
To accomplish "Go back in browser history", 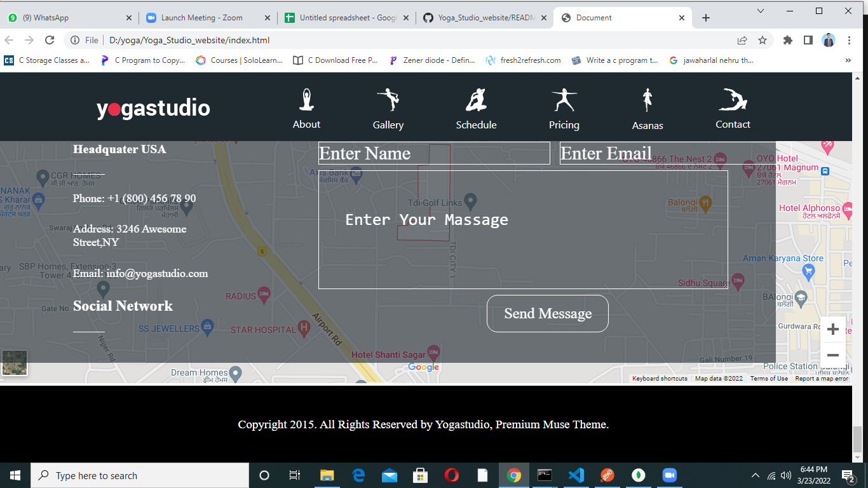I will point(9,40).
